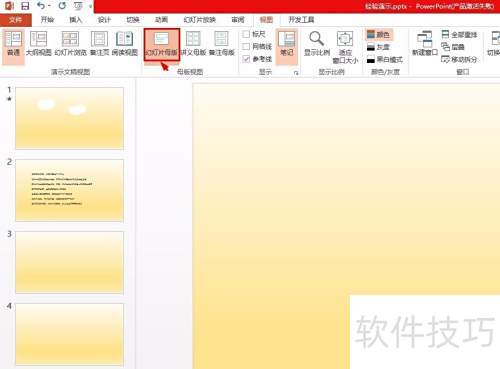
Task: Open 阅读视图 (Reading View)
Action: [x=125, y=44]
